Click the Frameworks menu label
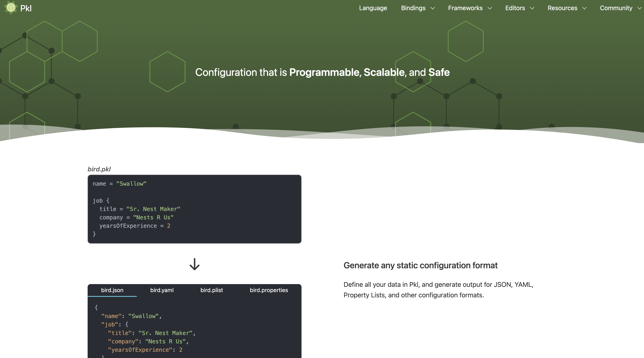The width and height of the screenshot is (644, 358). pos(465,8)
